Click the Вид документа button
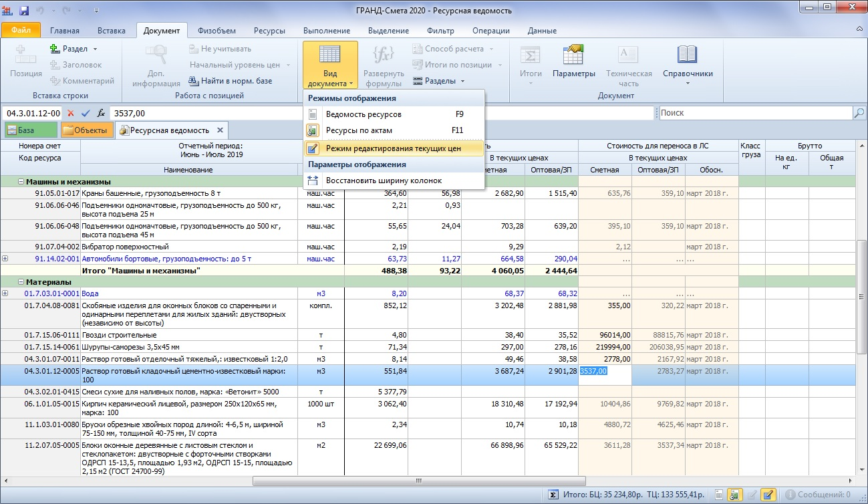Screen dimensions: 868x504 (330, 66)
